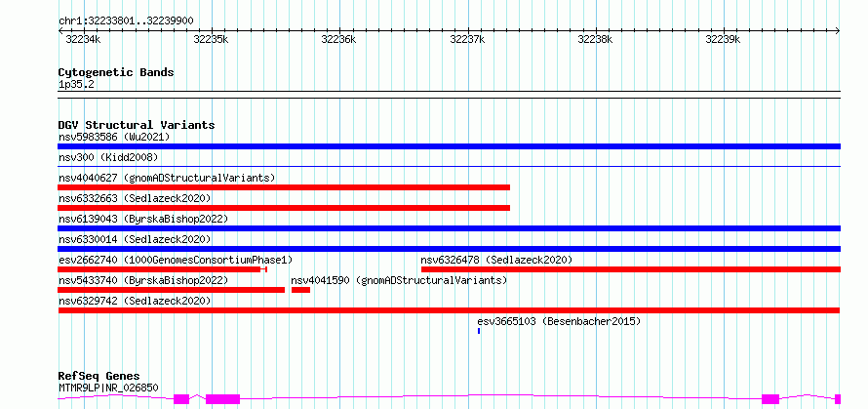Click the esv2662740 1000Genomes red bar
Screen dimensions: 868x409
tap(163, 269)
